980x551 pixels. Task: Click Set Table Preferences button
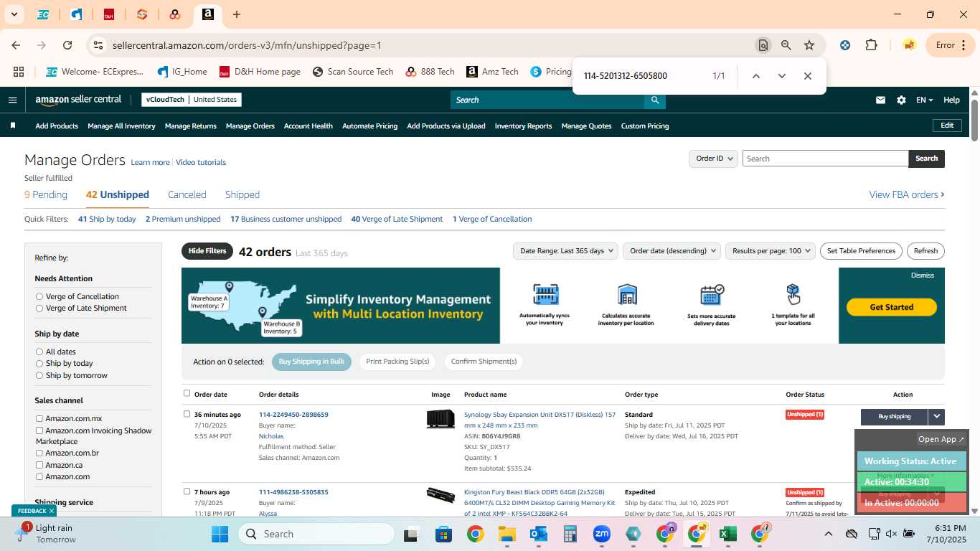tap(861, 251)
